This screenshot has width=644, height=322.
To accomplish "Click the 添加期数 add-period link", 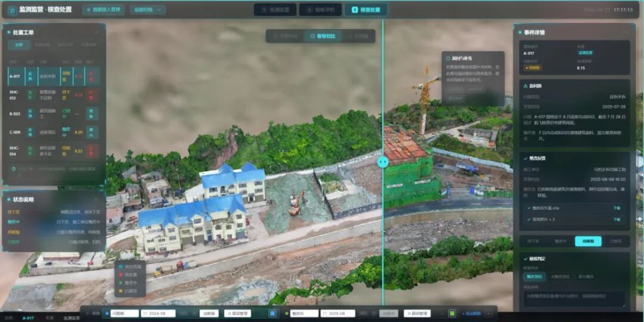I will (x=471, y=314).
